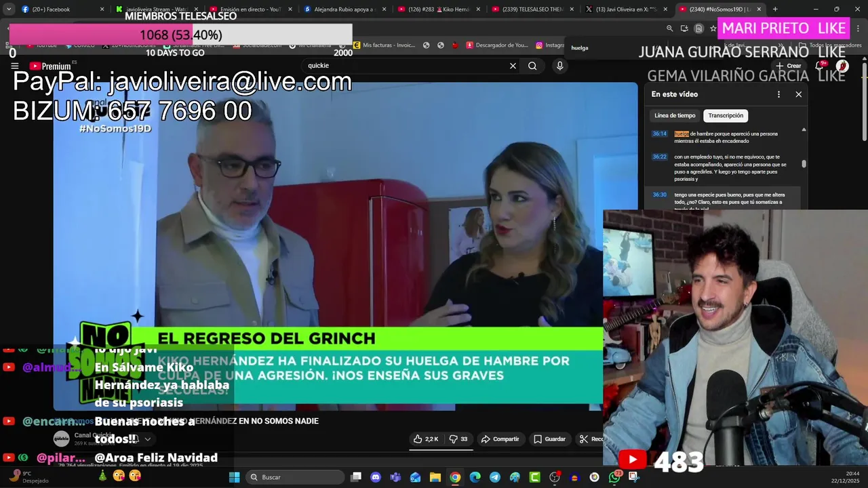
Task: Close the Facebook browser tab
Action: point(102,9)
